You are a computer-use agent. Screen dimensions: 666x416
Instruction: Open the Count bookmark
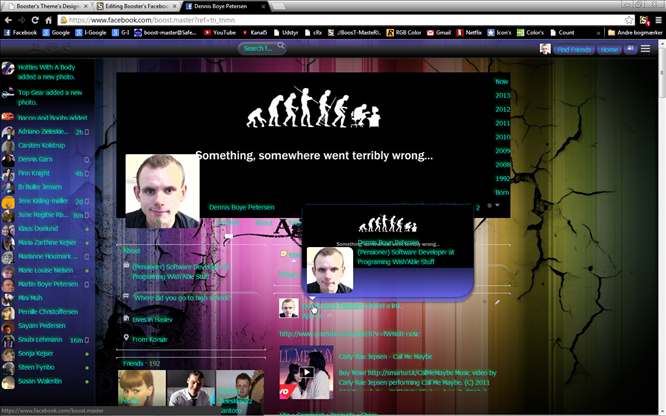coord(562,32)
